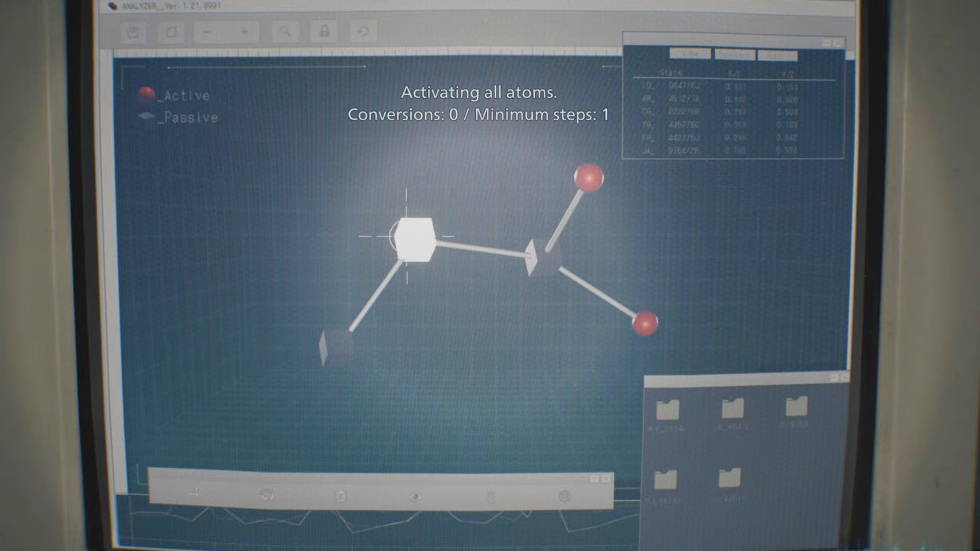Select the highlighted white hexagon atom

tap(414, 239)
